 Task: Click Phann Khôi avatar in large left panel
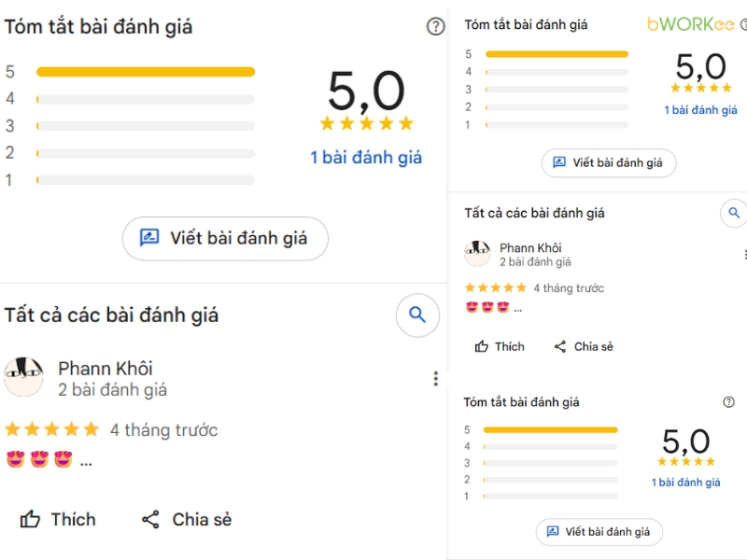(x=24, y=376)
